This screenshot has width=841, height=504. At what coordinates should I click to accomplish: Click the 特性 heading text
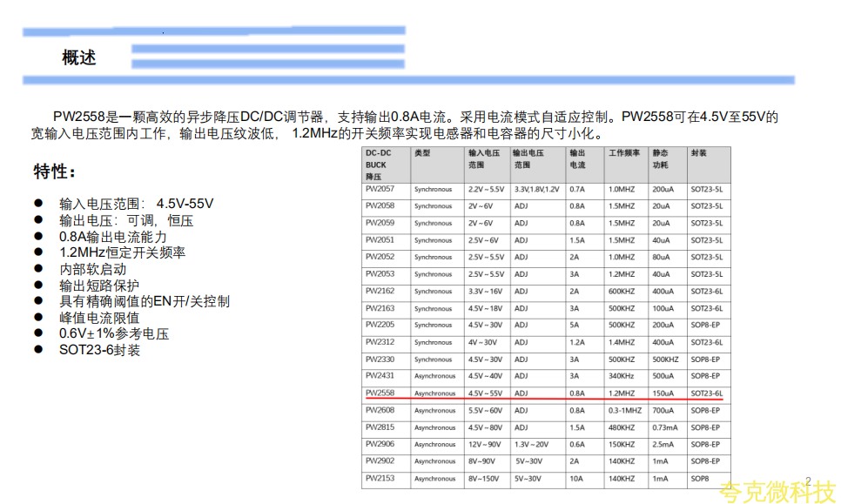point(54,171)
